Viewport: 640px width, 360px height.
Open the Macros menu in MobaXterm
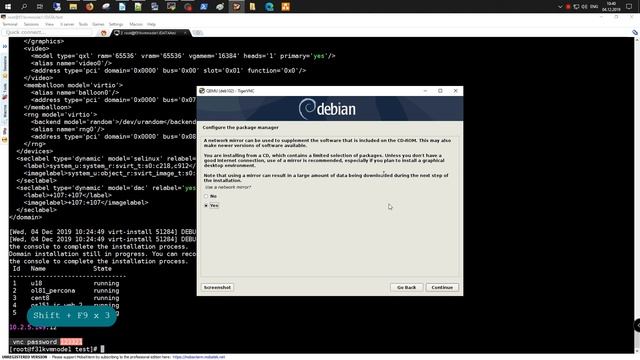tap(136, 24)
